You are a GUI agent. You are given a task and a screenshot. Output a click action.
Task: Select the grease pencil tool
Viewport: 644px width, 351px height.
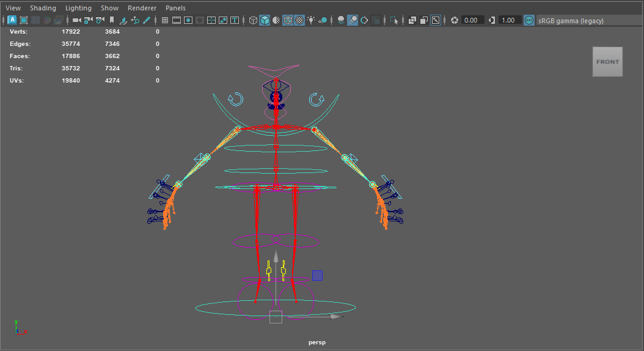coord(147,20)
